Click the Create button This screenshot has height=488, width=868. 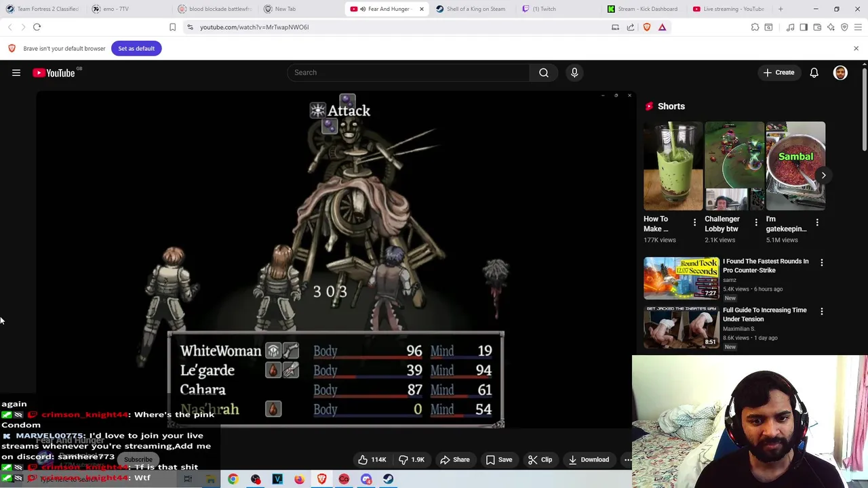tap(778, 73)
